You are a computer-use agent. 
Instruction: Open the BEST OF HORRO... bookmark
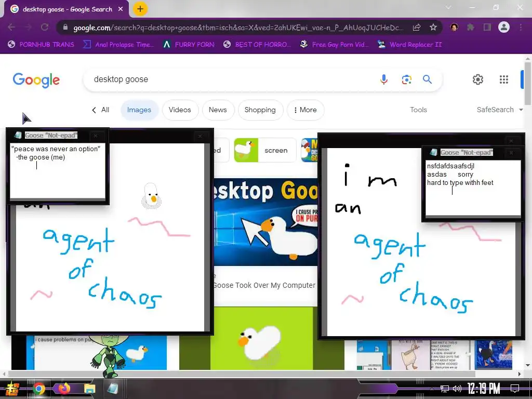257,45
